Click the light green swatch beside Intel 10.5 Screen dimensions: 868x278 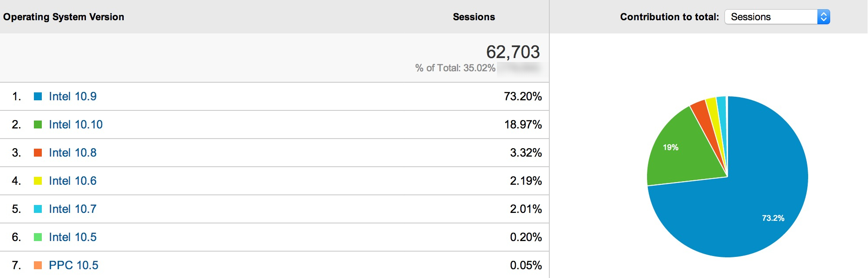click(x=38, y=237)
